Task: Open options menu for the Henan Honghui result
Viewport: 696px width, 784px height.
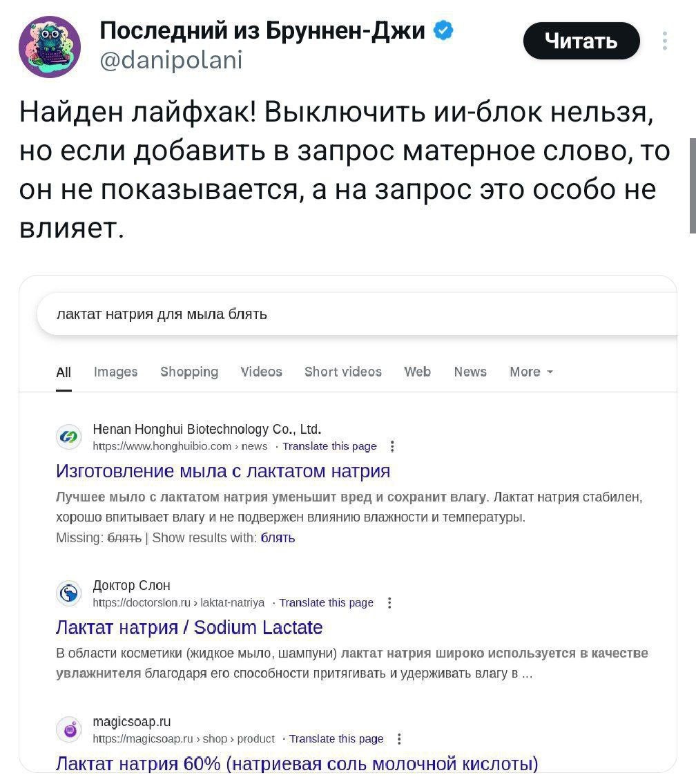Action: point(392,446)
